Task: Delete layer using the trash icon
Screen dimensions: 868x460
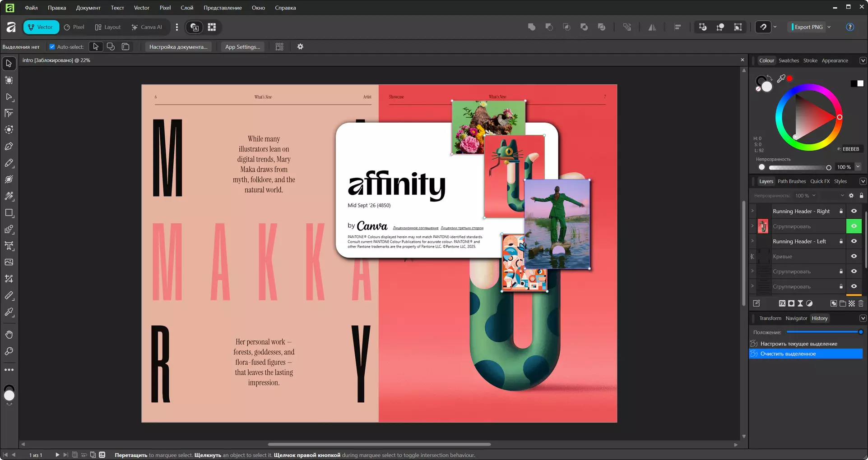Action: click(x=861, y=304)
